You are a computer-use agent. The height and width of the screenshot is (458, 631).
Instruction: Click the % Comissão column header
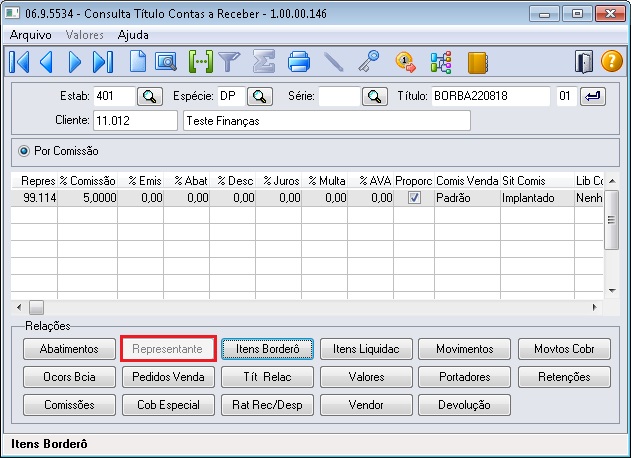pyautogui.click(x=87, y=181)
